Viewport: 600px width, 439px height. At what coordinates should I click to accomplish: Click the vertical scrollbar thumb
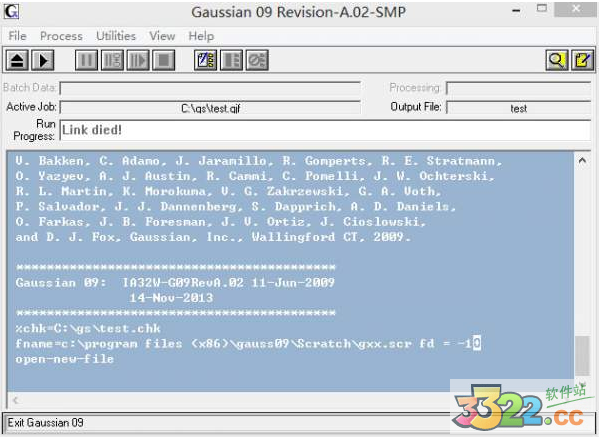582,356
